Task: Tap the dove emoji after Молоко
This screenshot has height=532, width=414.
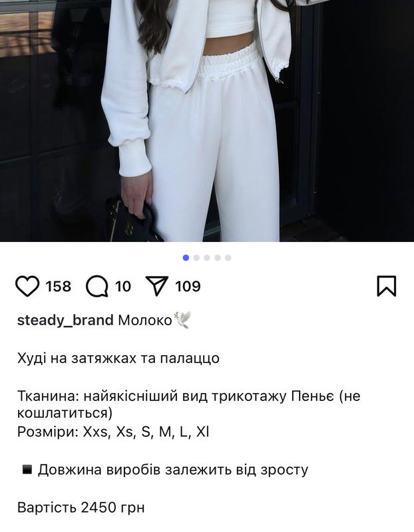Action: [x=183, y=320]
